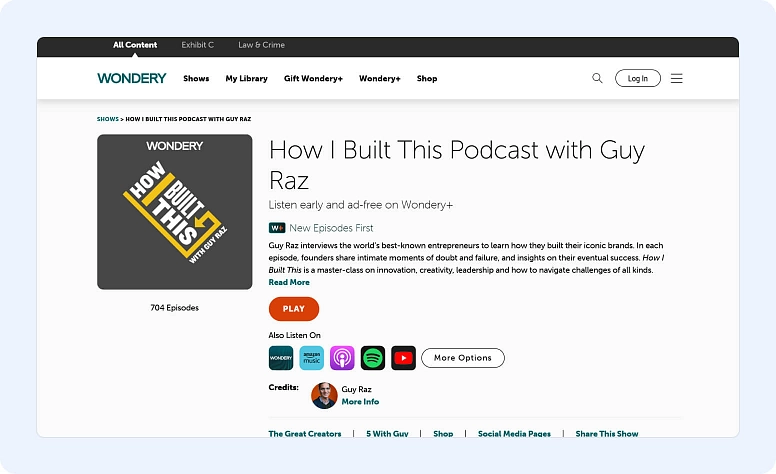Click the 'Credits:' label
Image resolution: width=776 pixels, height=474 pixels.
[284, 387]
